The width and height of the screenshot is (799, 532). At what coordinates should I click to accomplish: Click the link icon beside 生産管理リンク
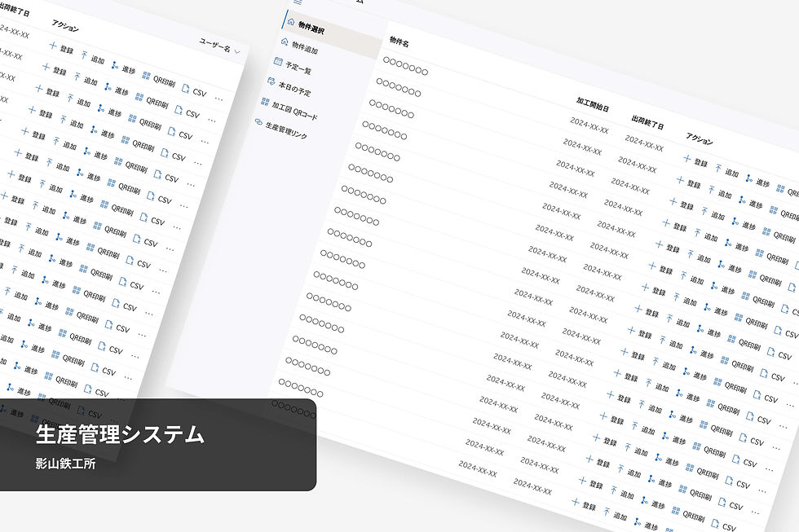click(258, 121)
